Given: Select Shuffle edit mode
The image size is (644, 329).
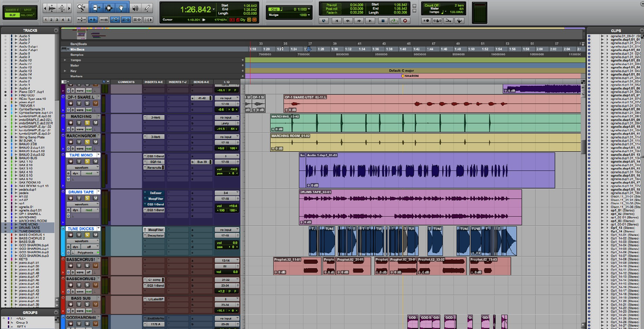Looking at the screenshot, I should (x=12, y=10).
